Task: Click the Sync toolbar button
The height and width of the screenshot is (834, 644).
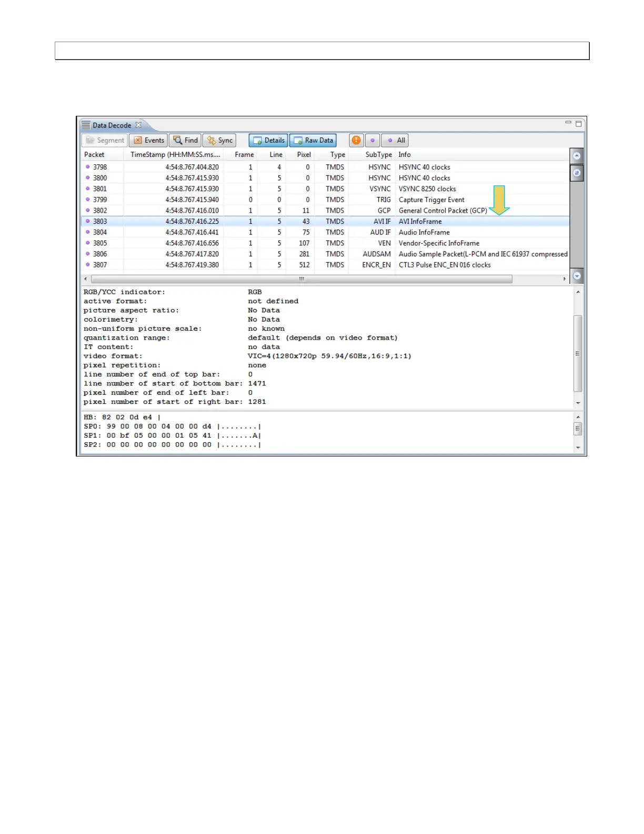Action: pos(220,141)
